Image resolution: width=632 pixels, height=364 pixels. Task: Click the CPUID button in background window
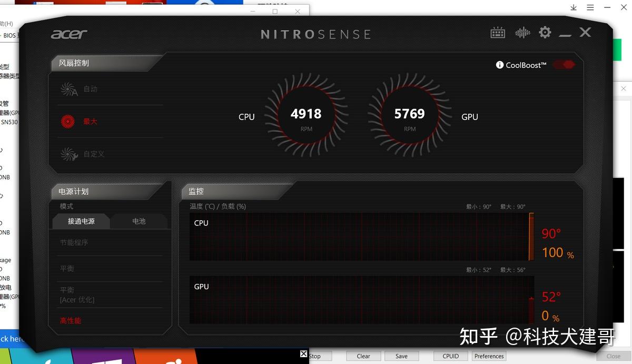click(x=451, y=356)
